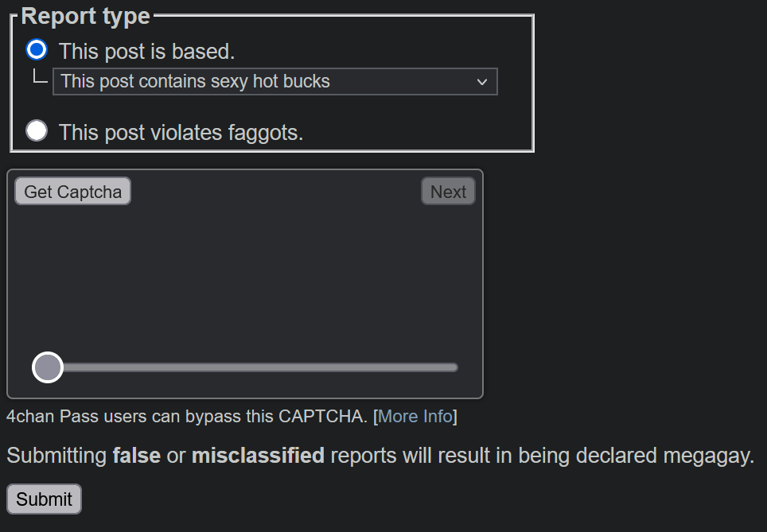Select the "This post is based." radio button

tap(37, 50)
